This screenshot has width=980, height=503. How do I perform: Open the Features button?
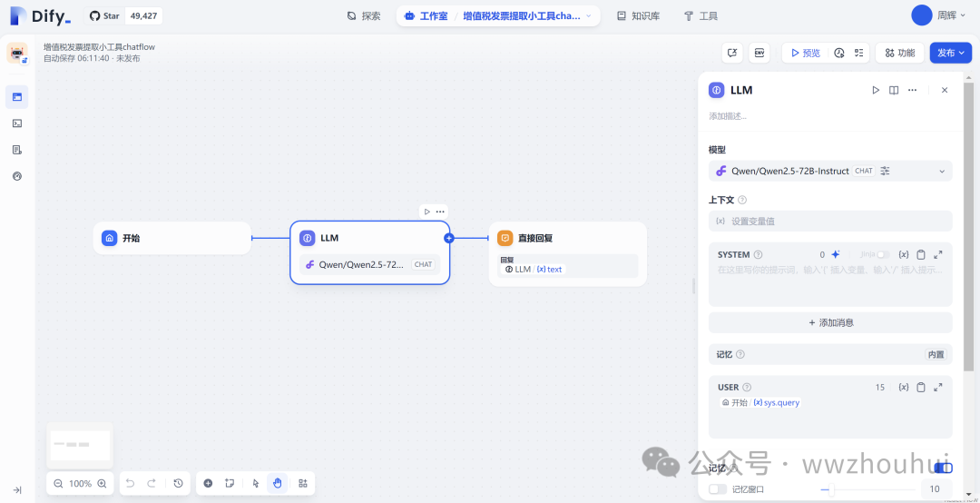coord(899,53)
